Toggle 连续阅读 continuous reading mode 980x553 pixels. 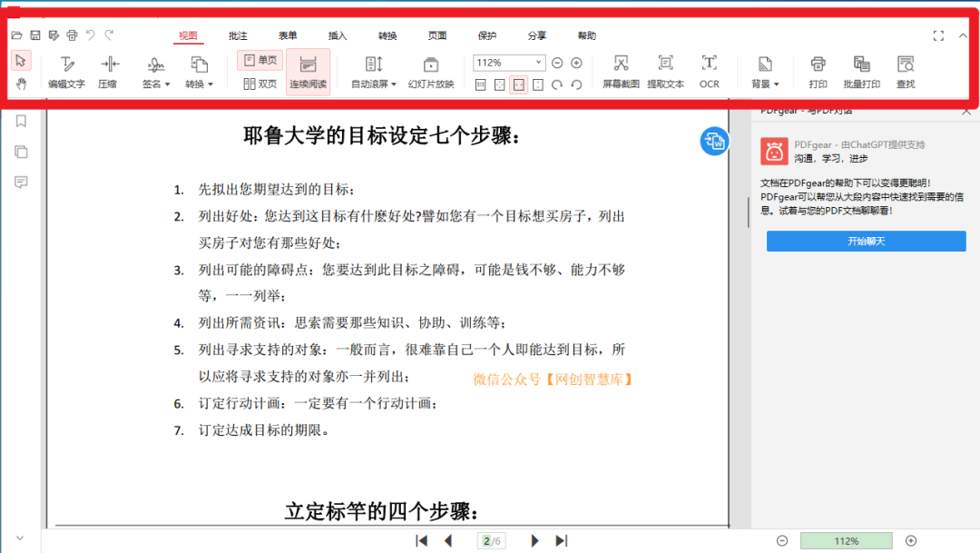point(309,72)
